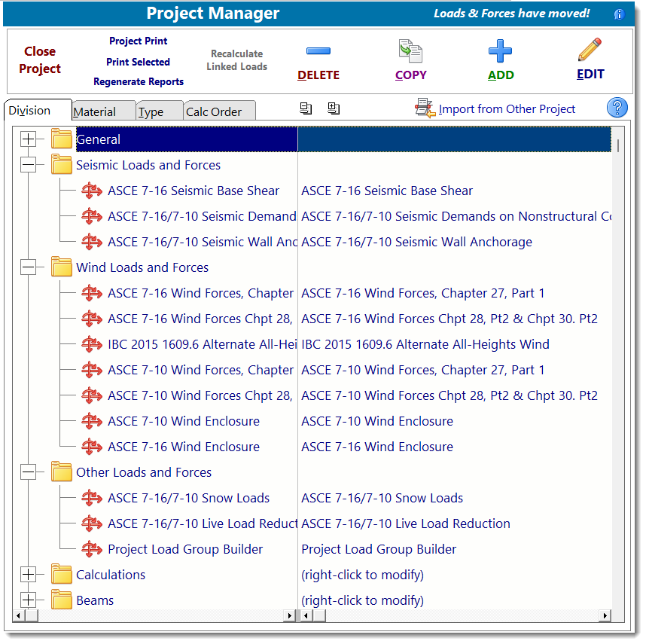Collapse the Seismic Loads and Forces folder

click(x=28, y=165)
